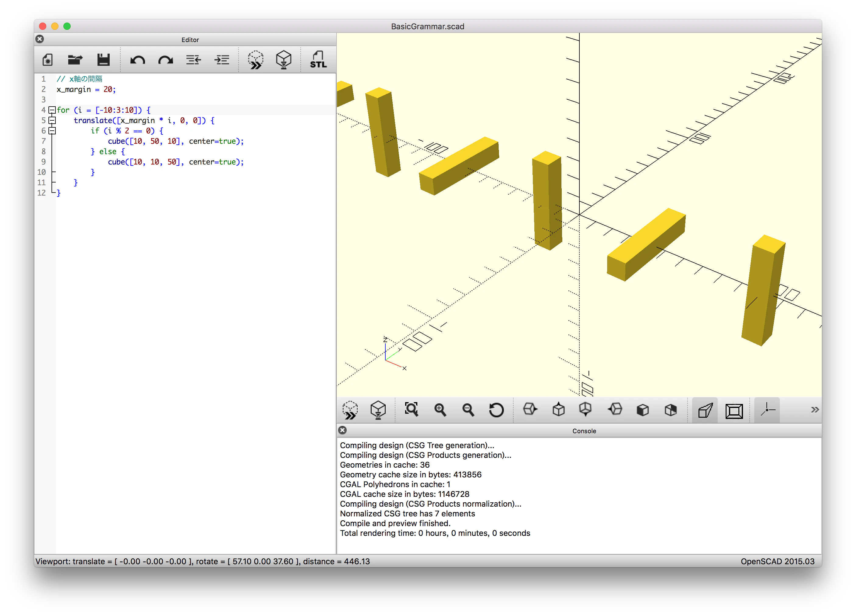Export the model as STL
Screen dimensions: 856x616
tap(318, 60)
